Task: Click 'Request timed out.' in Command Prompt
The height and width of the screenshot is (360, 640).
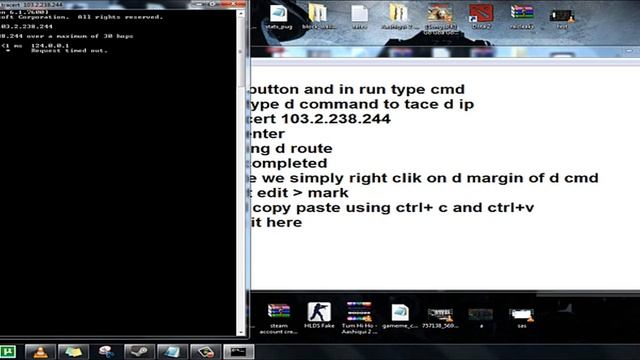Action: (x=69, y=51)
